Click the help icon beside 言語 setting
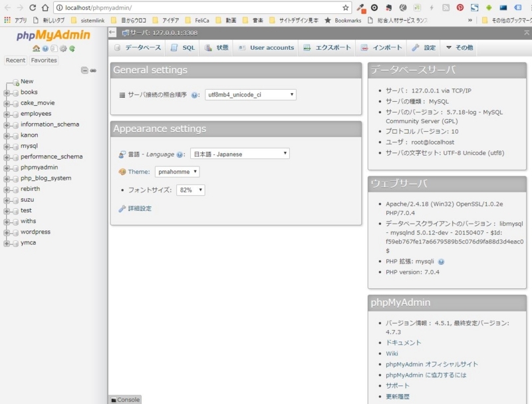Screen dimensions: 532x404 pos(178,154)
